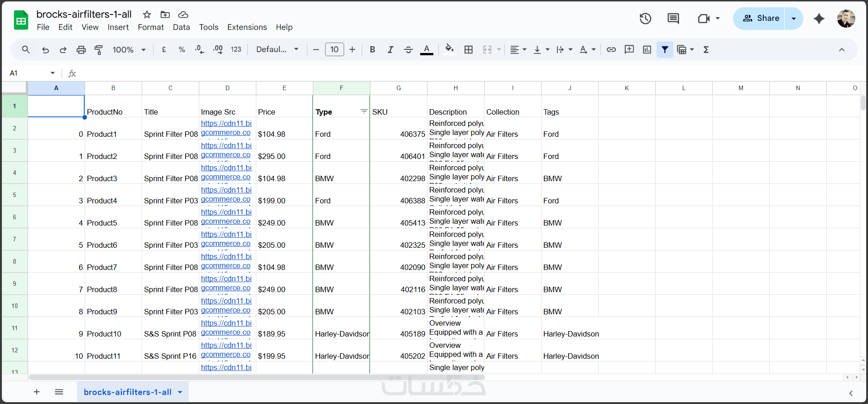This screenshot has width=868, height=404.
Task: Open the text color picker
Action: pos(427,49)
